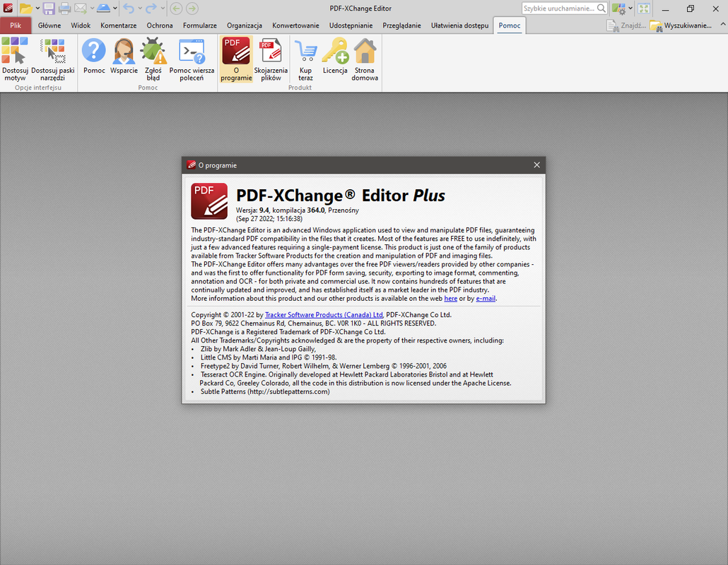Click the 'Subtle Patterns' credit line
Screen dimensions: 728x565
click(x=265, y=391)
